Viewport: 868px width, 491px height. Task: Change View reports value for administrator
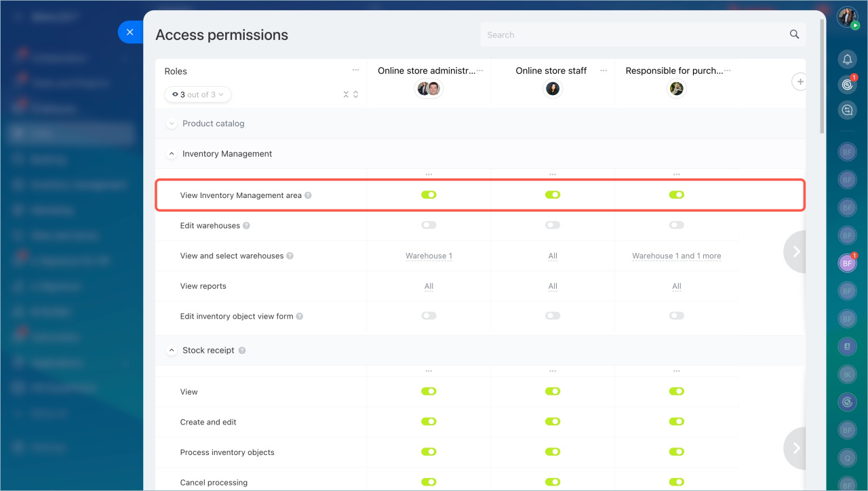pyautogui.click(x=429, y=286)
